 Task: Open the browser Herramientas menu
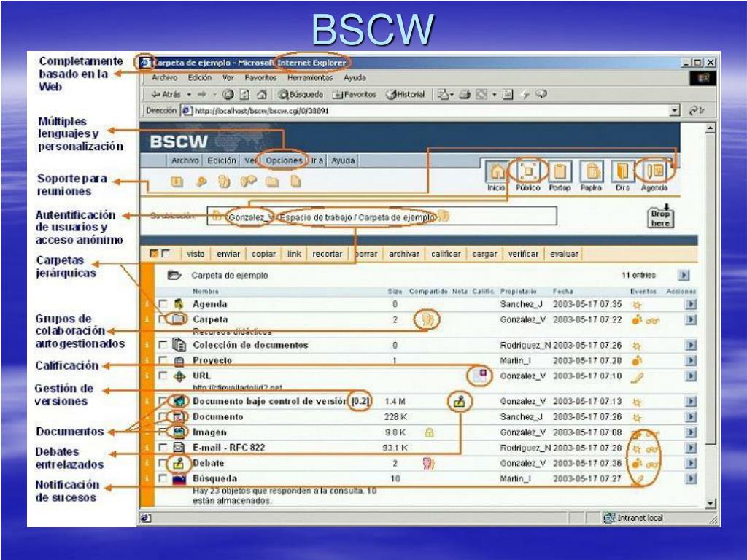pos(310,77)
